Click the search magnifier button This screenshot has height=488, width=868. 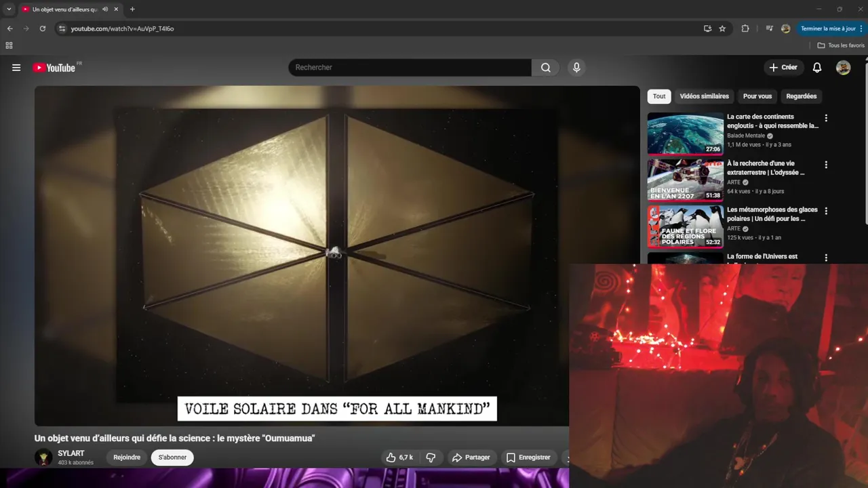(x=546, y=68)
